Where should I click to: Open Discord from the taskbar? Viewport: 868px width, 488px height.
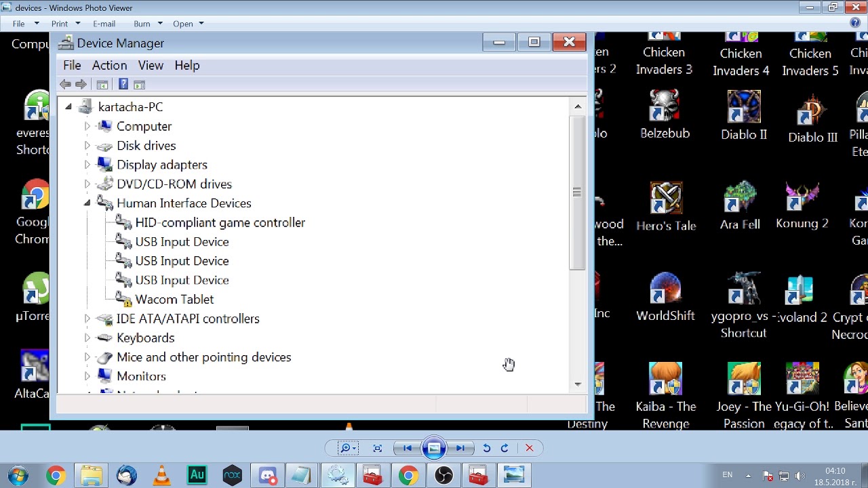tap(267, 475)
